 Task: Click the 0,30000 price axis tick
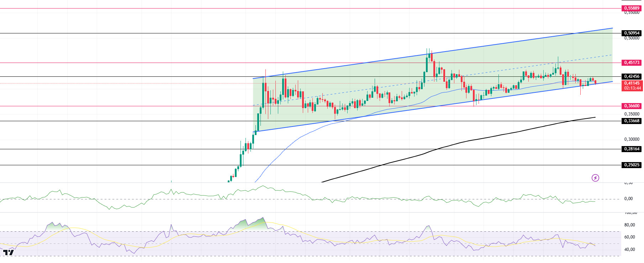click(x=632, y=139)
